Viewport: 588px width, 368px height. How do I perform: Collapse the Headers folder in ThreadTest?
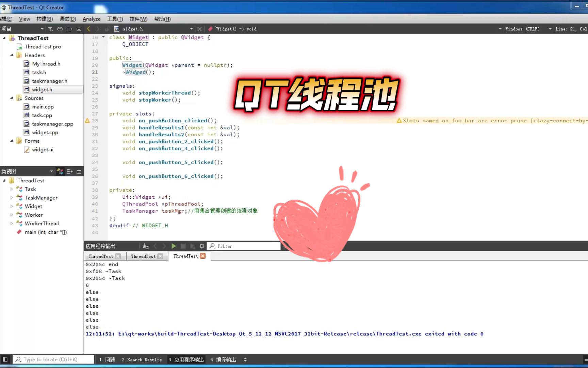12,55
